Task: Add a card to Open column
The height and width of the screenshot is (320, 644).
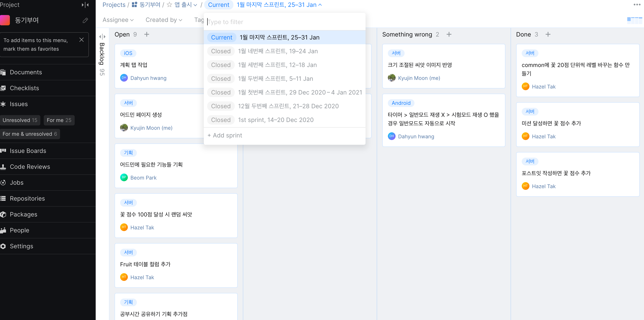Action: [147, 34]
